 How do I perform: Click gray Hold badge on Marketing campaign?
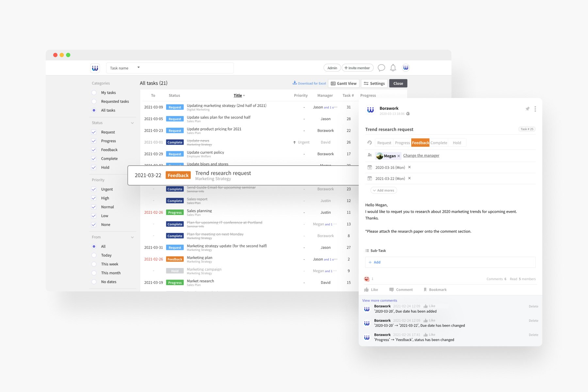click(175, 271)
